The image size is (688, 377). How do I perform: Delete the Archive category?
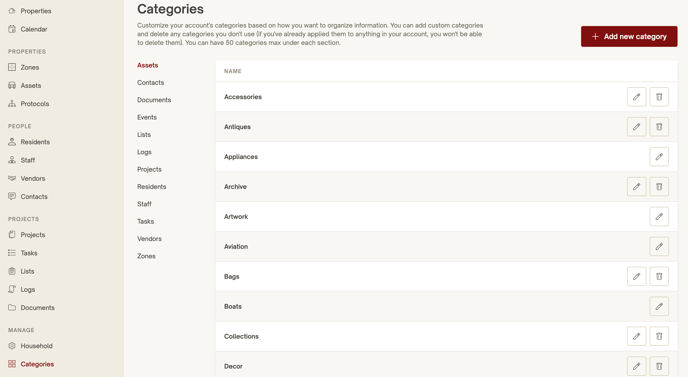coord(659,187)
